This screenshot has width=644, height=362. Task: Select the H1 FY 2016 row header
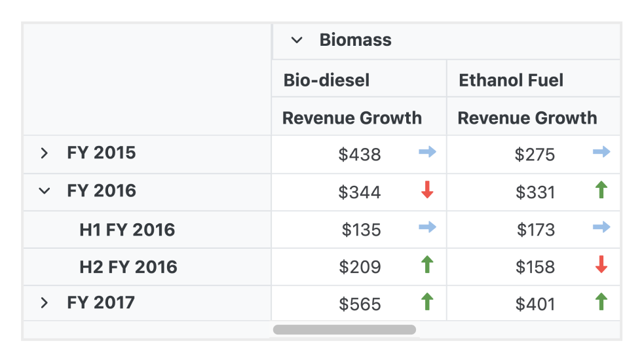127,230
